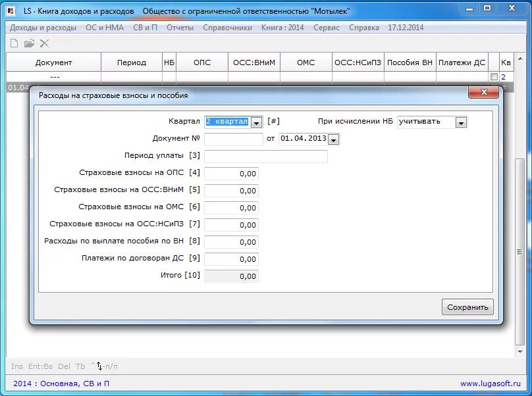The width and height of the screenshot is (532, 396).
Task: Open the Справочники menu
Action: (227, 28)
